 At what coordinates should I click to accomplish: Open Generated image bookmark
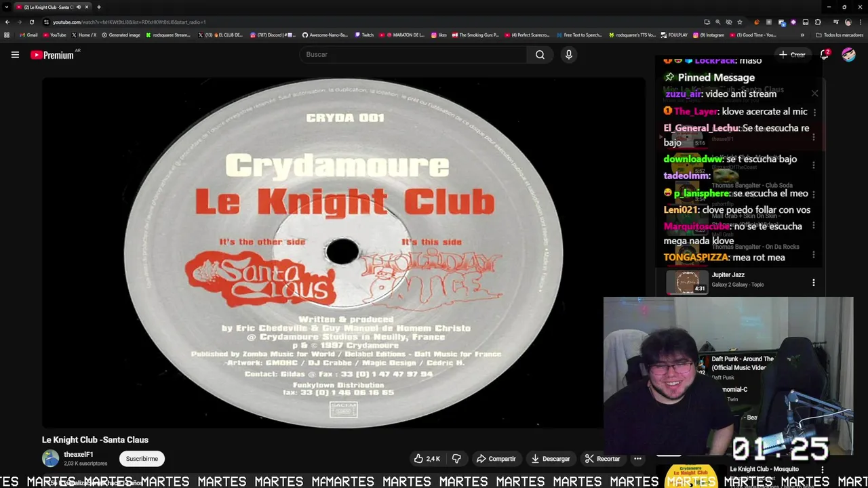121,35
